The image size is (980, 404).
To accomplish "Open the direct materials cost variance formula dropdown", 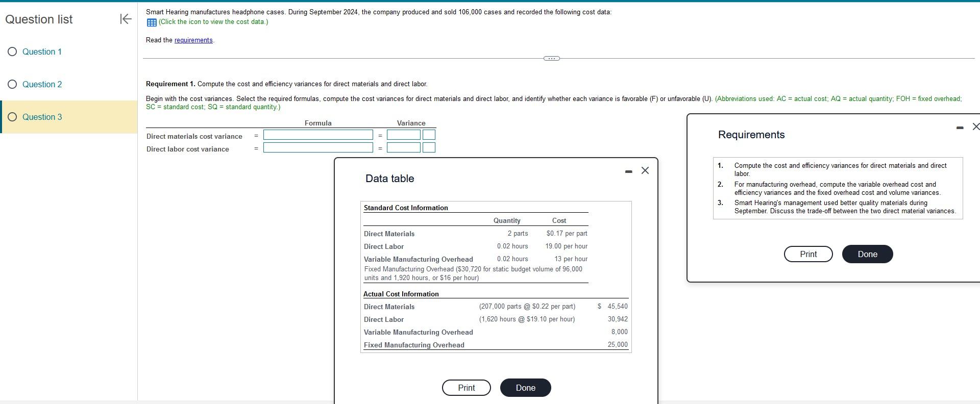I will pos(318,135).
